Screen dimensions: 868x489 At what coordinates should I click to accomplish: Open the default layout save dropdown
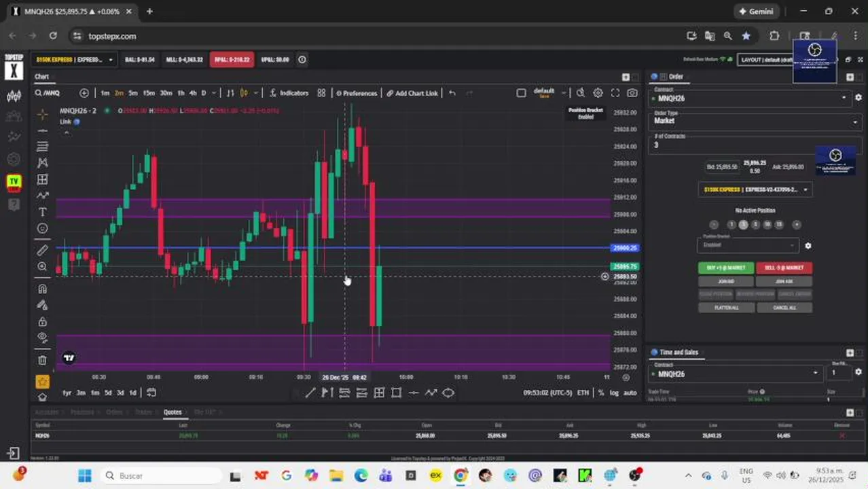564,93
